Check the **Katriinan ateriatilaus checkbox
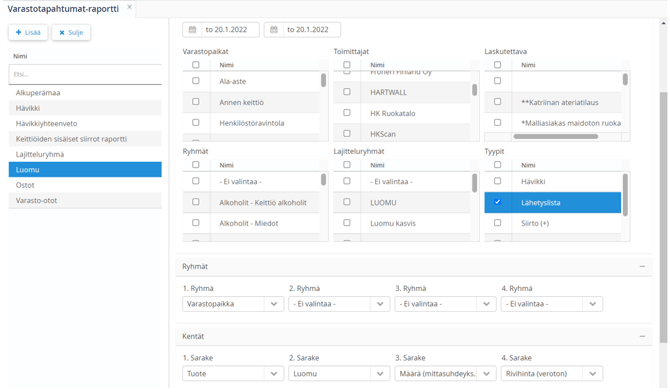 coord(497,102)
